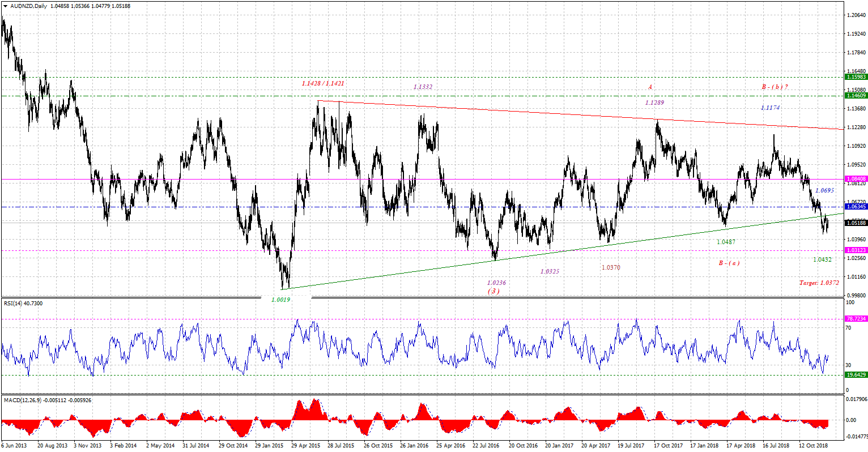Screen dimensions: 868x452
Task: Click the 2 May 2014 date label
Action: coord(160,446)
